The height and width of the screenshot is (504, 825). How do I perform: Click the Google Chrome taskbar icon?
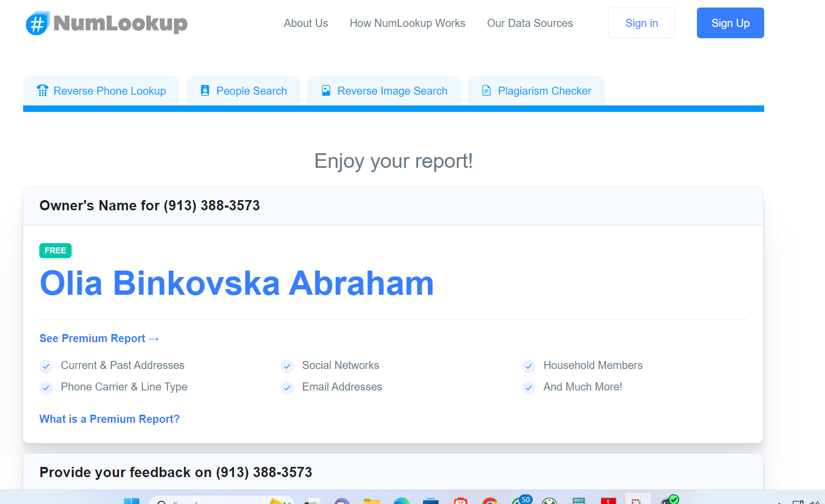tap(490, 501)
